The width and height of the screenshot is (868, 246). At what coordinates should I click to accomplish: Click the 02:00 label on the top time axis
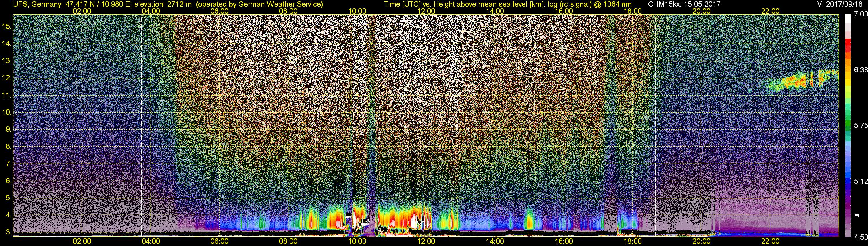tap(82, 11)
